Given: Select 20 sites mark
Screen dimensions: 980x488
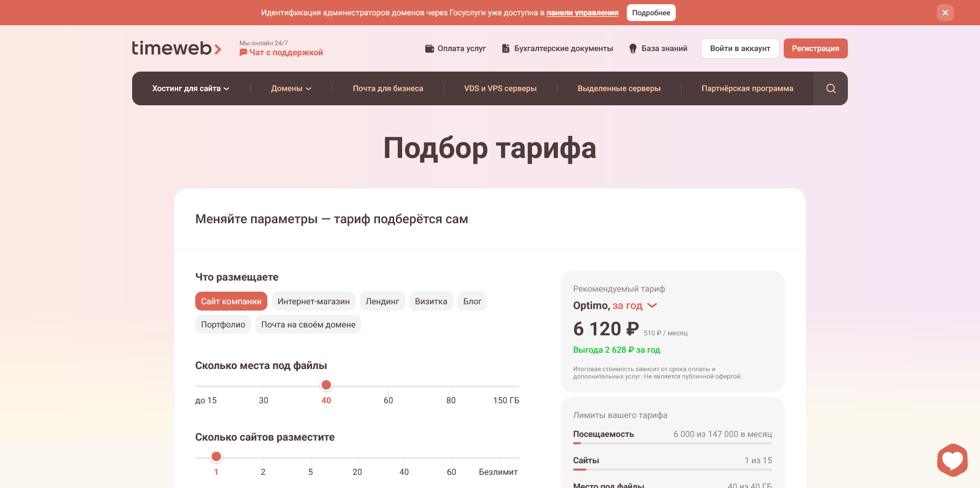Looking at the screenshot, I should (x=357, y=472).
